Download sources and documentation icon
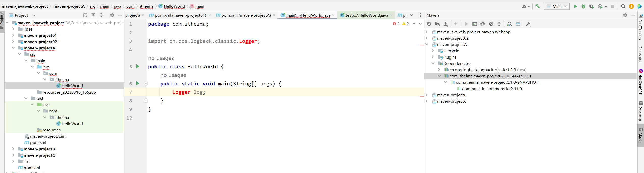This screenshot has width=644, height=173. pos(446,24)
